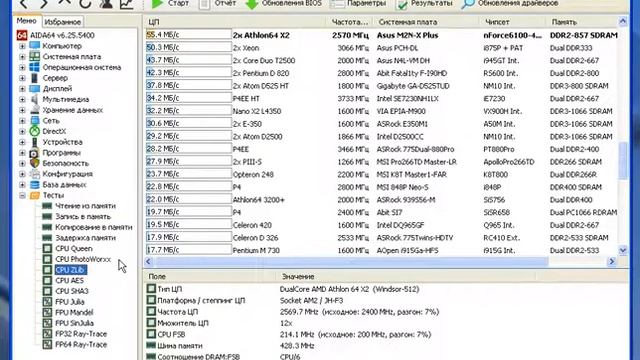The height and width of the screenshot is (360, 640).
Task: Click the AIDA64 v6.25.5400 root icon
Action: tap(22, 35)
